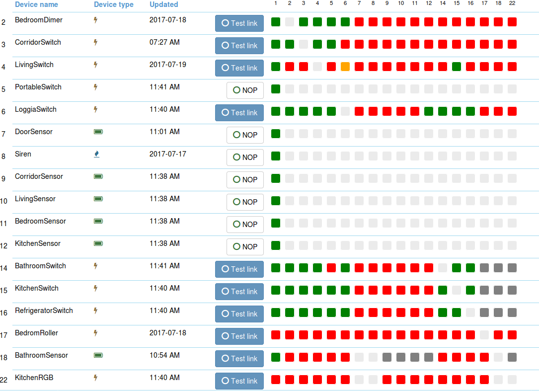Click the mains power icon for BedroomDimer
Viewport: 539px width, 392px height.
click(x=96, y=20)
